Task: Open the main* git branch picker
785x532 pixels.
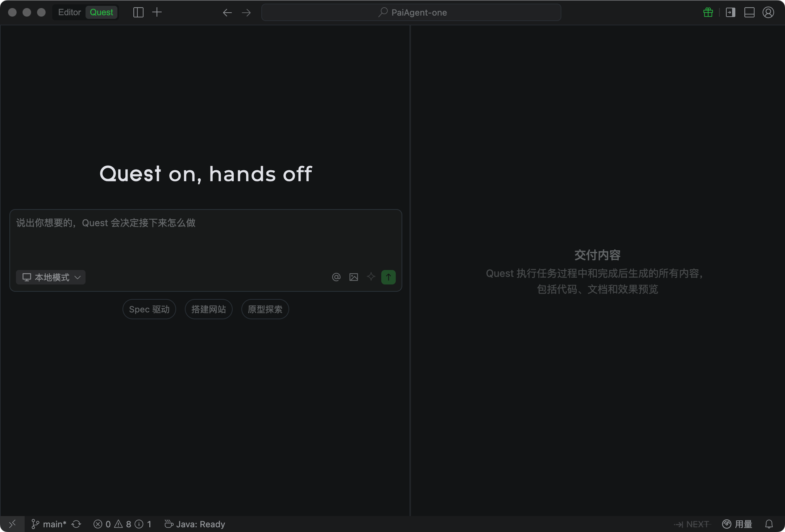Action: [x=54, y=524]
